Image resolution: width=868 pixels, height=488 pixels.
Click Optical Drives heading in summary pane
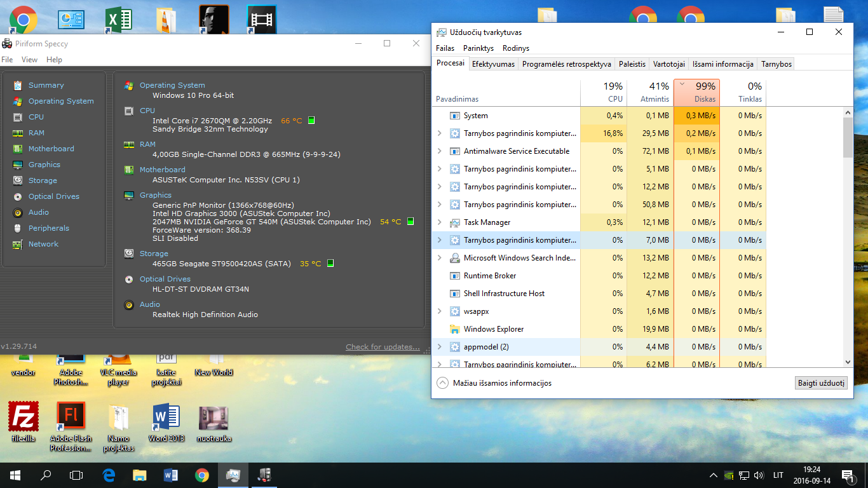click(x=165, y=279)
